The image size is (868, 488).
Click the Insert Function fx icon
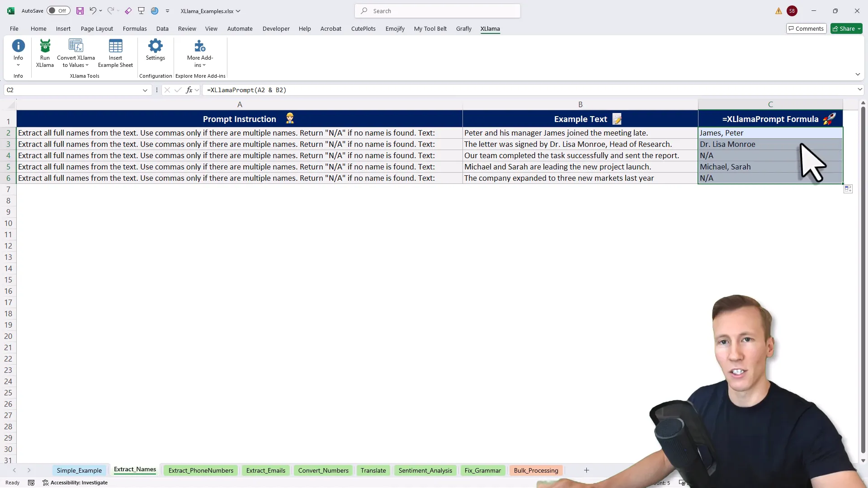[189, 90]
